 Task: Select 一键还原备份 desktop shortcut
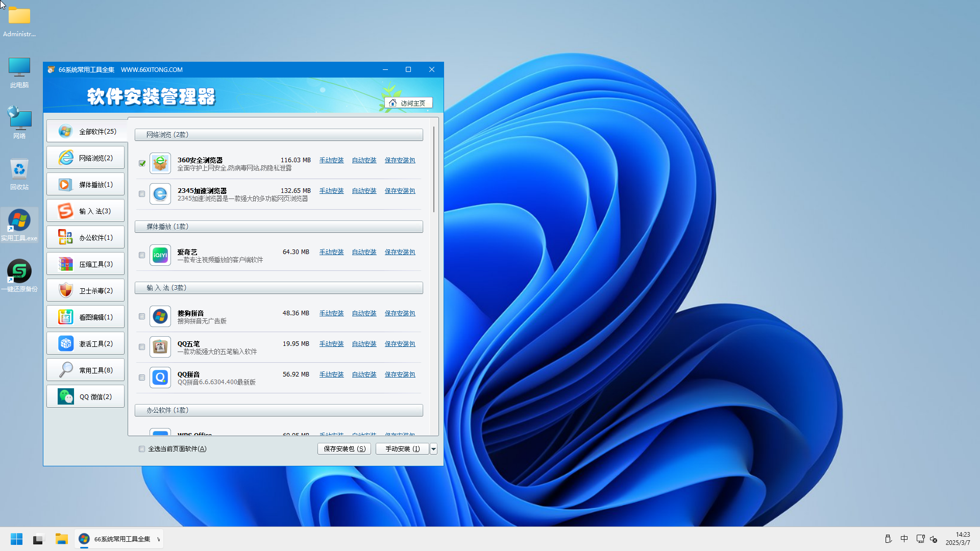19,276
